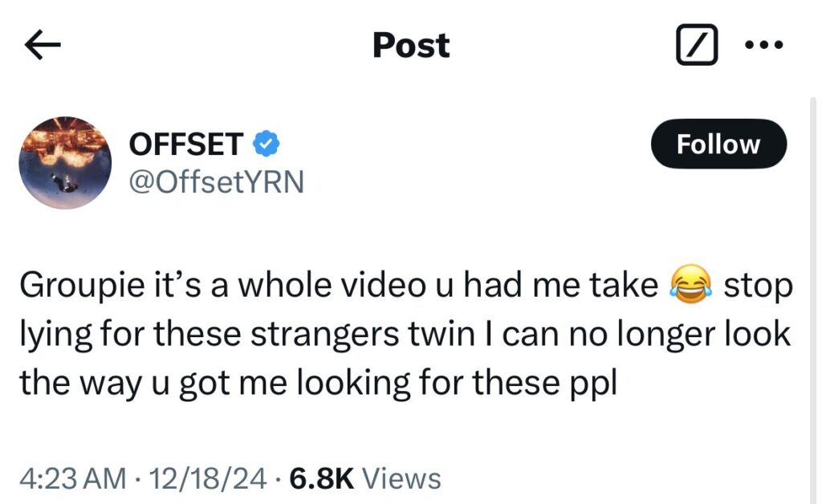
Task: Click the @OffsetYRN handle
Action: coord(217,182)
